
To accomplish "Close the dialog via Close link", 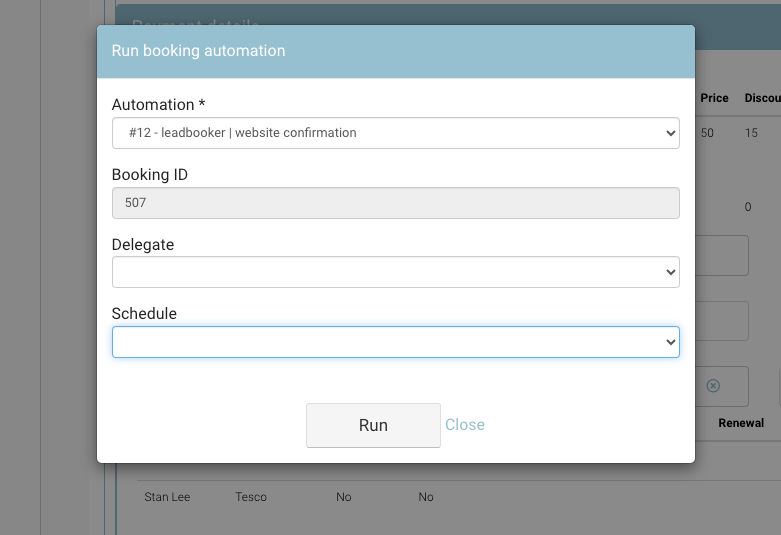I will [x=464, y=425].
